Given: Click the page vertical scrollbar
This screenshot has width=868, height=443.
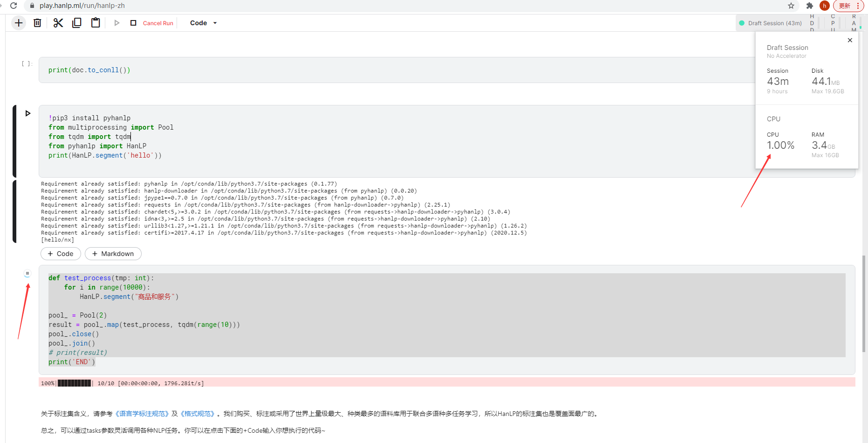Looking at the screenshot, I should coord(864,303).
